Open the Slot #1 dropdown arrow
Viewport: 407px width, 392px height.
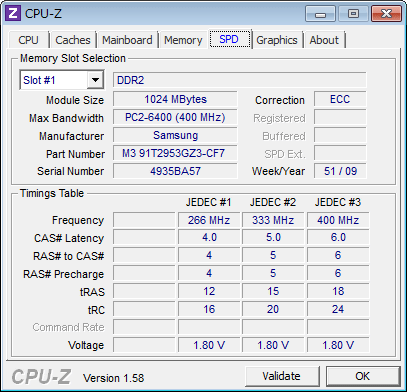tap(95, 80)
